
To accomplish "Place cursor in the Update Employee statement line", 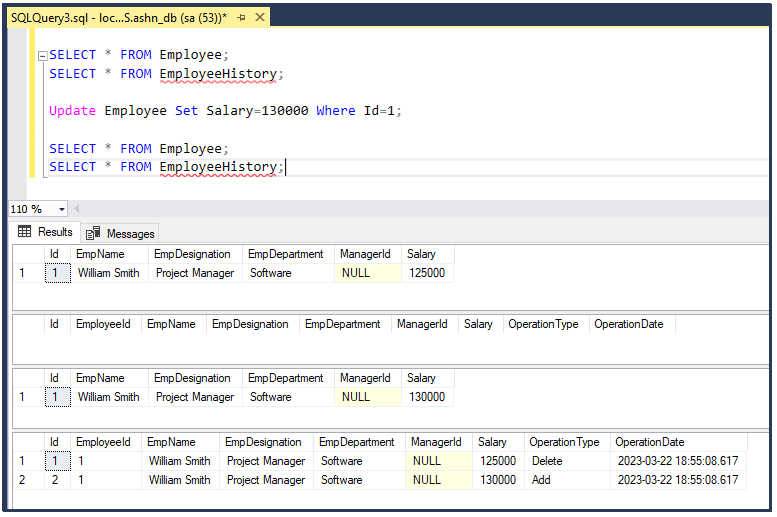I will tap(225, 111).
